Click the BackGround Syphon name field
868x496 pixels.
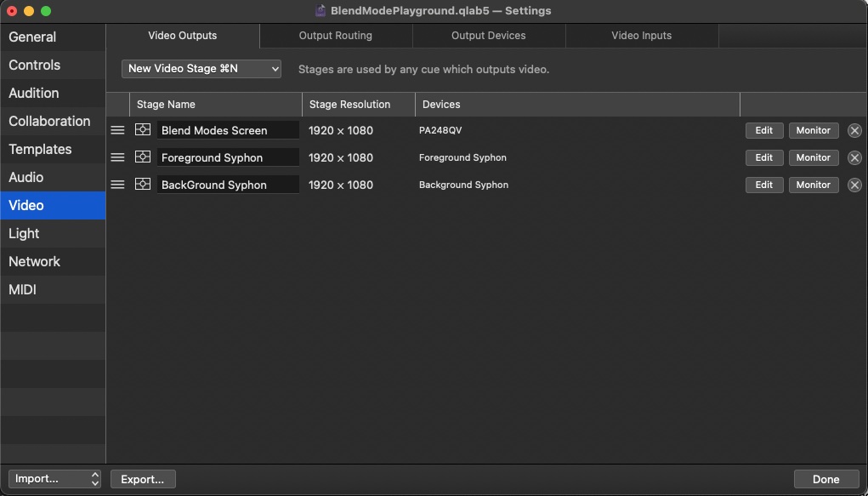click(x=227, y=185)
